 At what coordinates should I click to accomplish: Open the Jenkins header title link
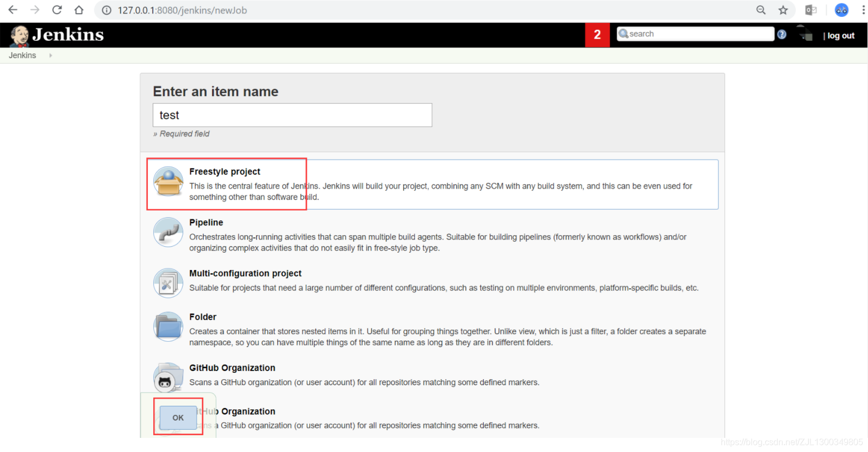pyautogui.click(x=68, y=35)
